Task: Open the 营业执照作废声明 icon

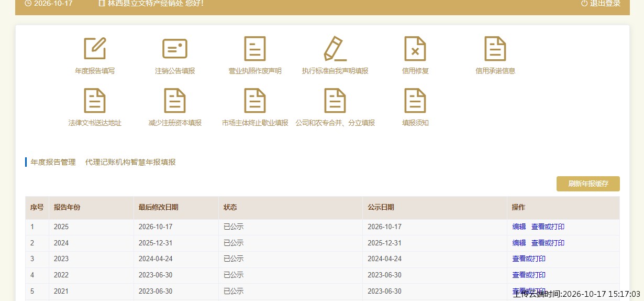Action: 255,49
